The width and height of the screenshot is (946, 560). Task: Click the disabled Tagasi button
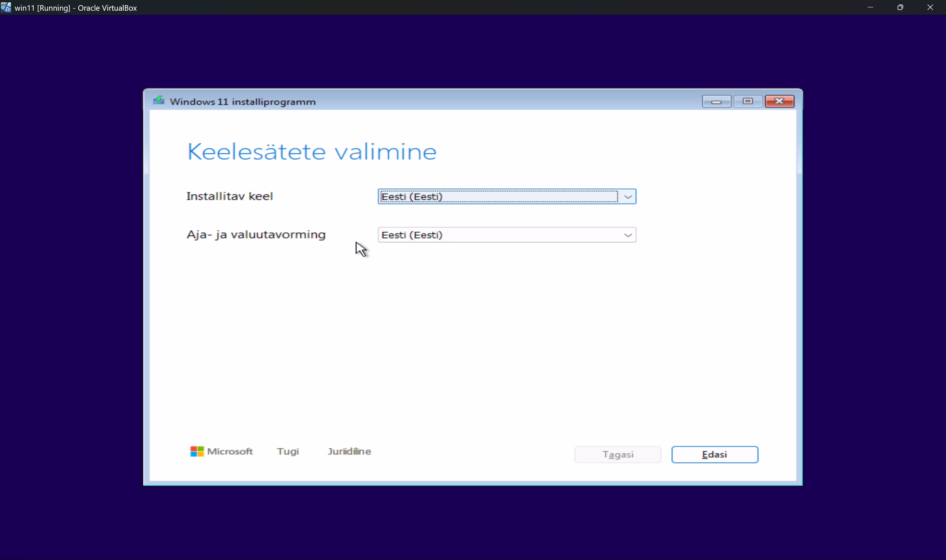click(617, 454)
